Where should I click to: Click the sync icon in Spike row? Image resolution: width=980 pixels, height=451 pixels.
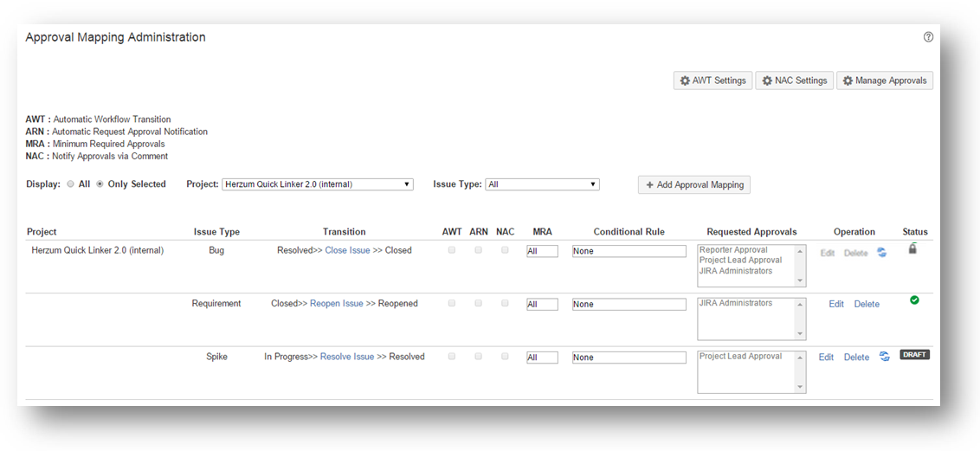pos(885,357)
